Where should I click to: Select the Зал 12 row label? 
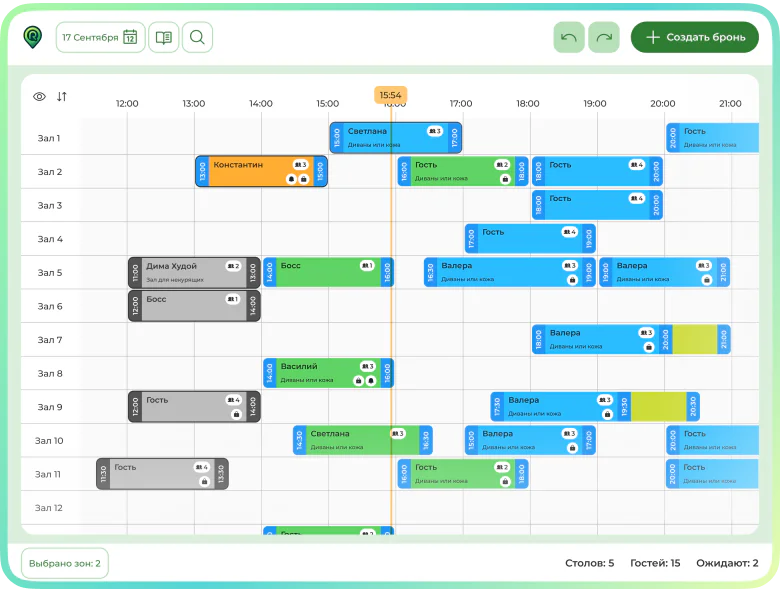coord(50,508)
